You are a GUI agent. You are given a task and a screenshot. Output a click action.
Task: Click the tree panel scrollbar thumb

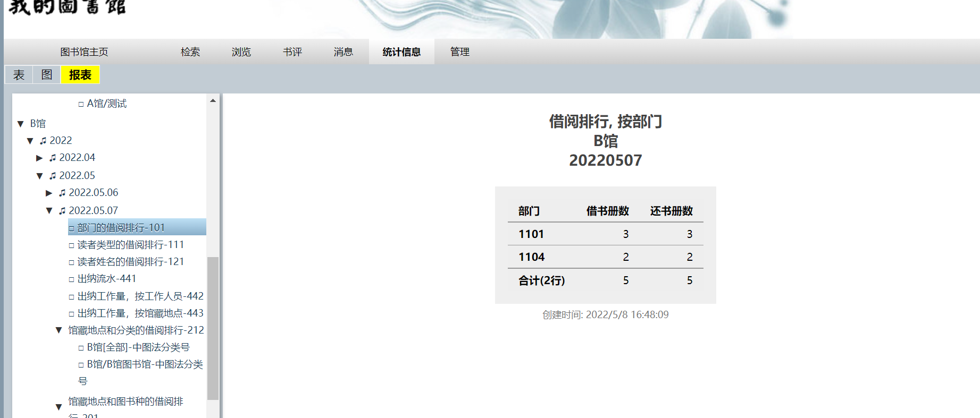(213, 328)
